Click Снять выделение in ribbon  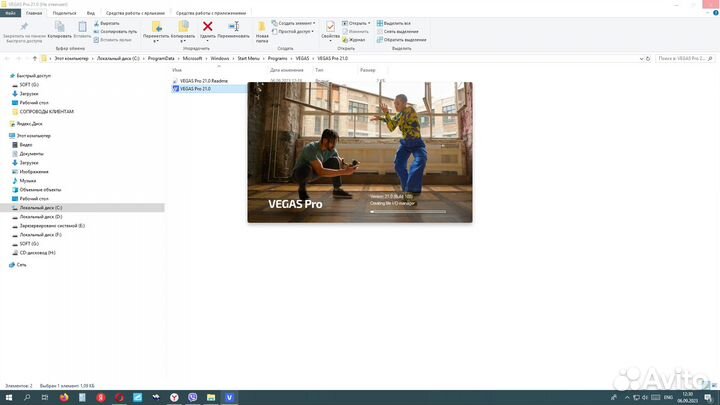coord(397,31)
